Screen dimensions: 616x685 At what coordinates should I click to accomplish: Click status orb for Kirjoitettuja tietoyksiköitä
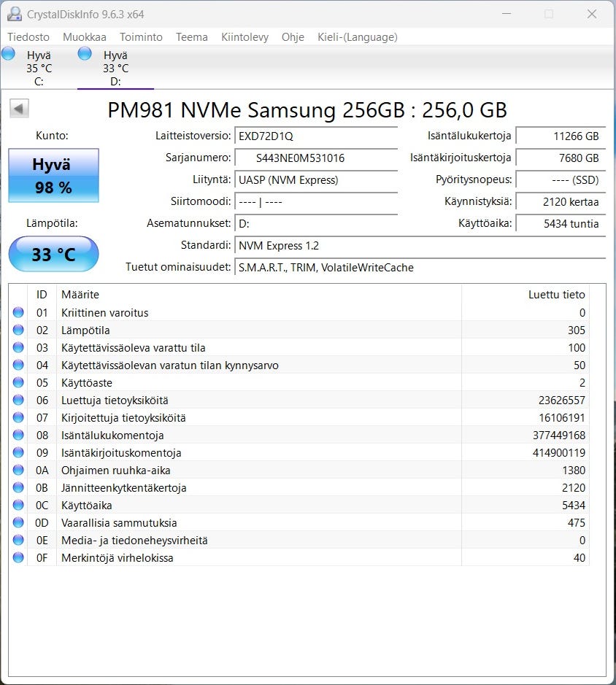click(18, 417)
